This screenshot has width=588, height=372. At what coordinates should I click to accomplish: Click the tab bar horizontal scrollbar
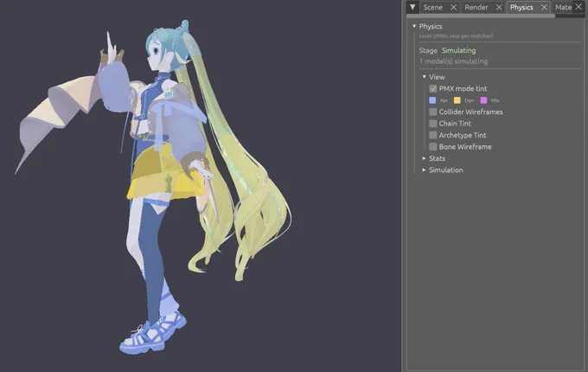481,16
